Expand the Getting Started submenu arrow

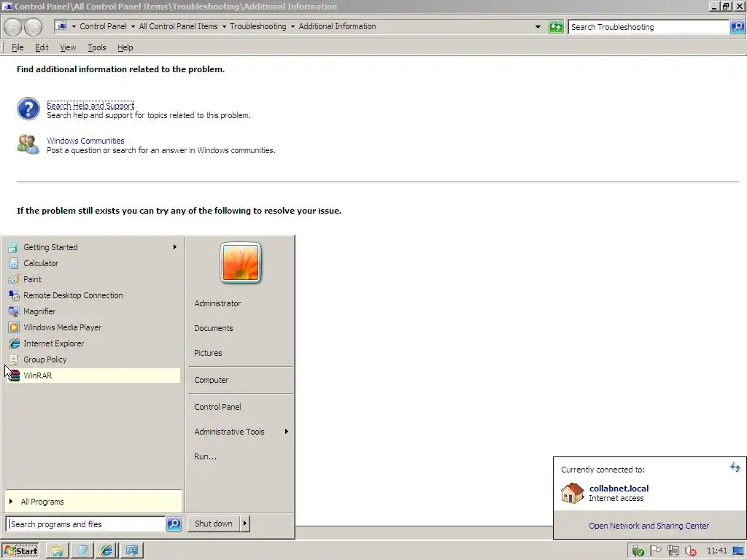pyautogui.click(x=175, y=246)
